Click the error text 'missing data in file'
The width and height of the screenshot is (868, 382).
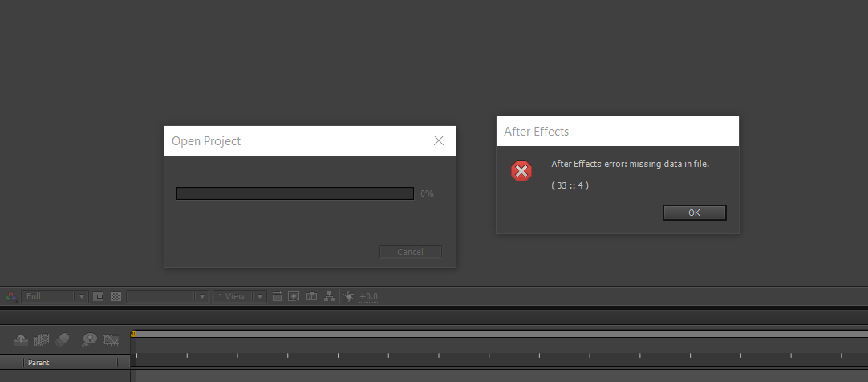(669, 164)
